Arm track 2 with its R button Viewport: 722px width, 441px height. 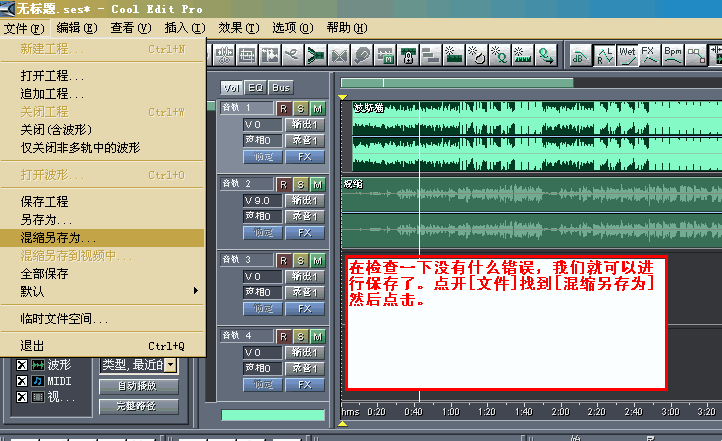[284, 185]
